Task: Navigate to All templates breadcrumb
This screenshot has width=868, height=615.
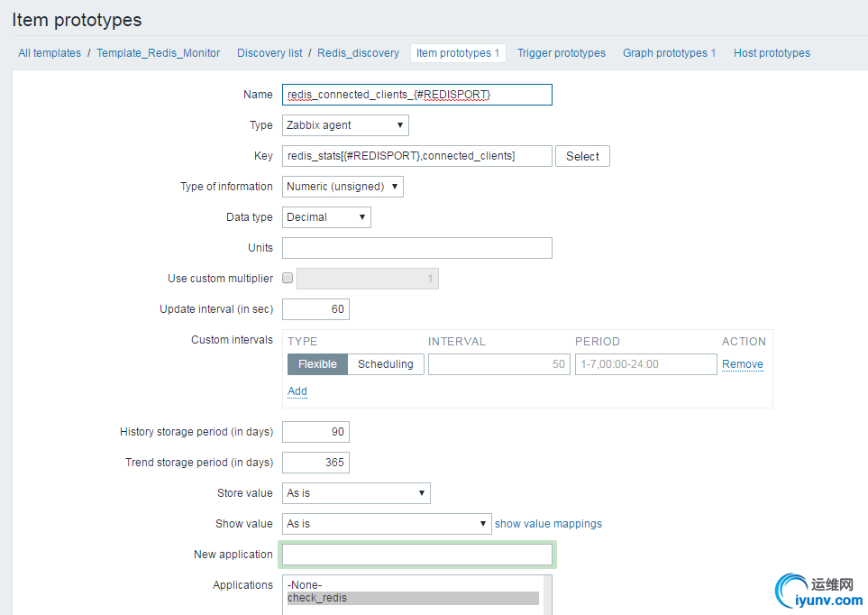Action: pos(50,53)
